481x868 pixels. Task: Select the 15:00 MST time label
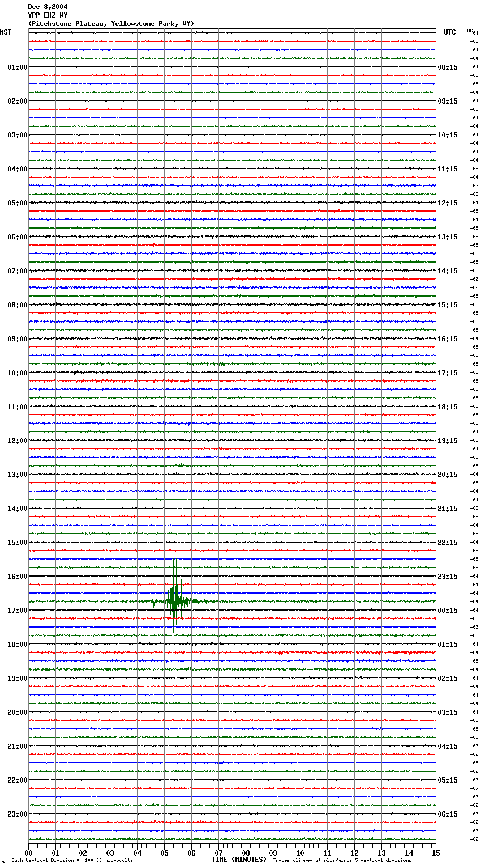click(17, 543)
